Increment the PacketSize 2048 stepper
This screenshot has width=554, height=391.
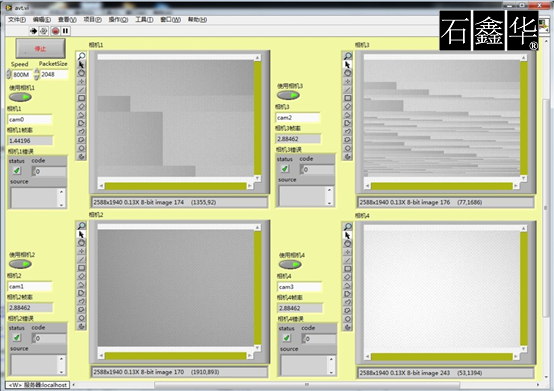point(36,71)
